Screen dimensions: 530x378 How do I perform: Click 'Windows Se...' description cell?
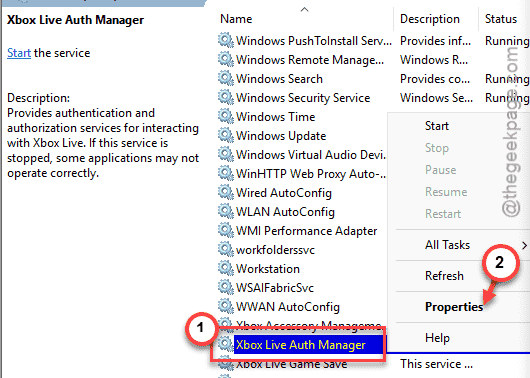[x=436, y=98]
